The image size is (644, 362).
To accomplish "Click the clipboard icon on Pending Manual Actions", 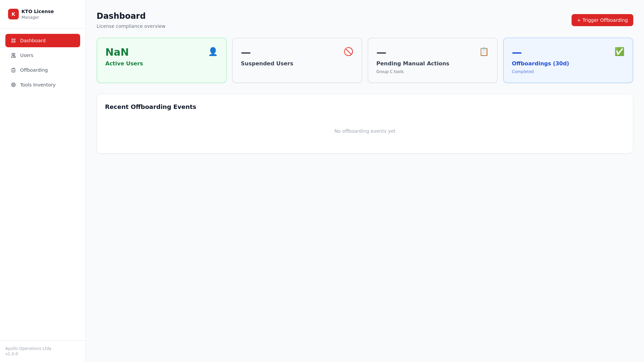I will tap(484, 52).
